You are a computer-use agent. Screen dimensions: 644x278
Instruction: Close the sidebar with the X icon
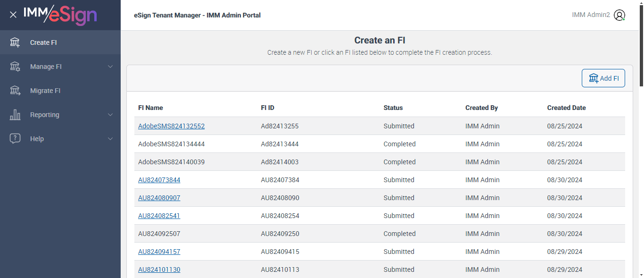click(x=13, y=15)
